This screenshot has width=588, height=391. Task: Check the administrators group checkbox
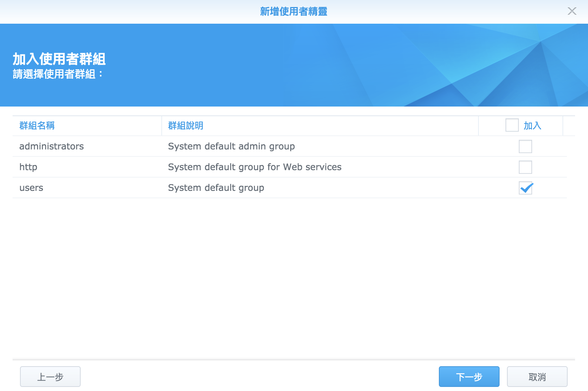pos(525,146)
